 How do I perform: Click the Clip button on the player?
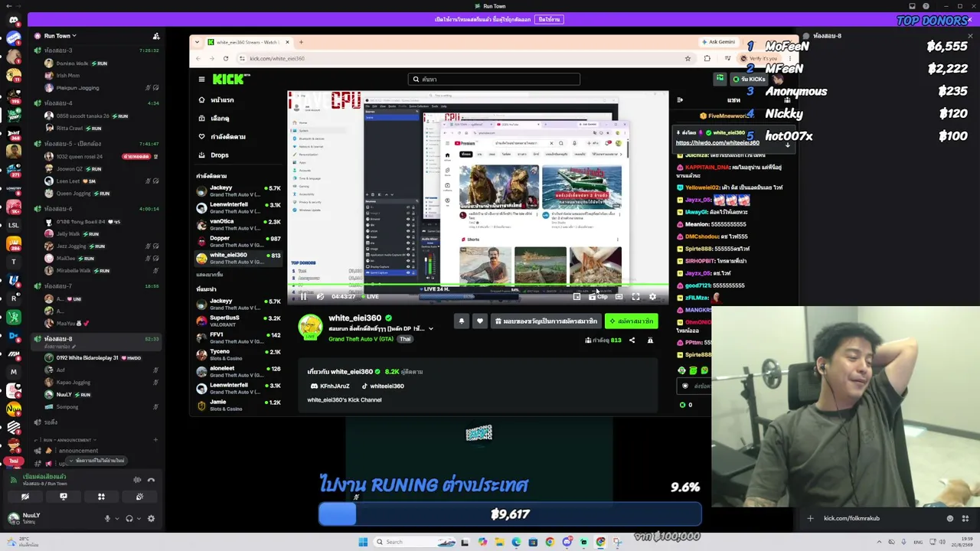point(598,297)
